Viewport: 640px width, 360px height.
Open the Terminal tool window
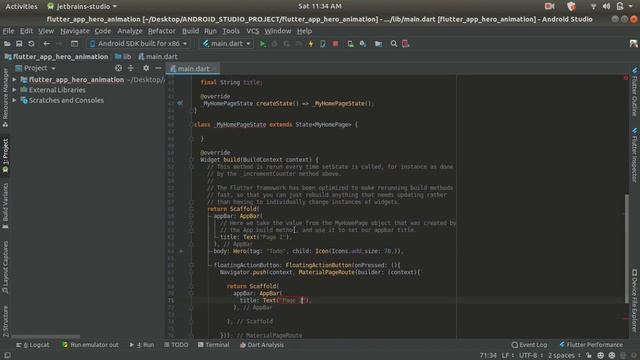click(x=213, y=345)
